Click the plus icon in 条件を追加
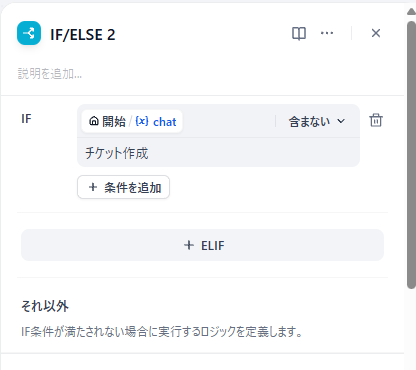Screen dimensions: 416x370 pyautogui.click(x=93, y=187)
